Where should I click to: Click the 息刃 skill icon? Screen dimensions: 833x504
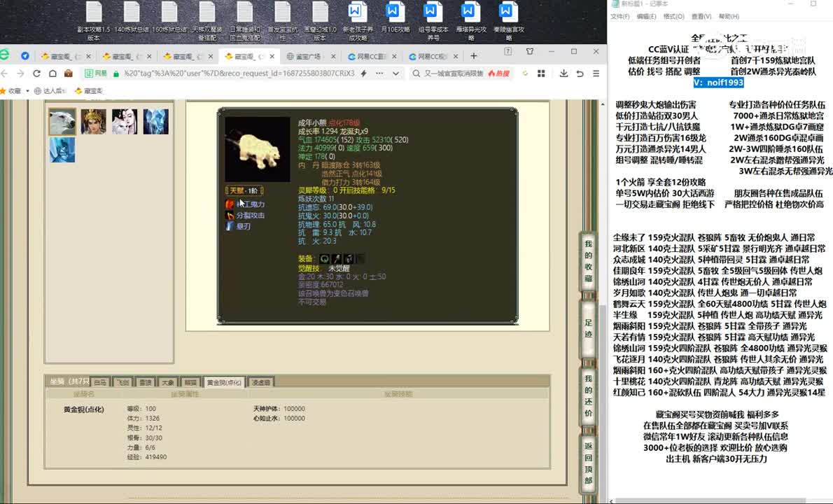click(230, 226)
